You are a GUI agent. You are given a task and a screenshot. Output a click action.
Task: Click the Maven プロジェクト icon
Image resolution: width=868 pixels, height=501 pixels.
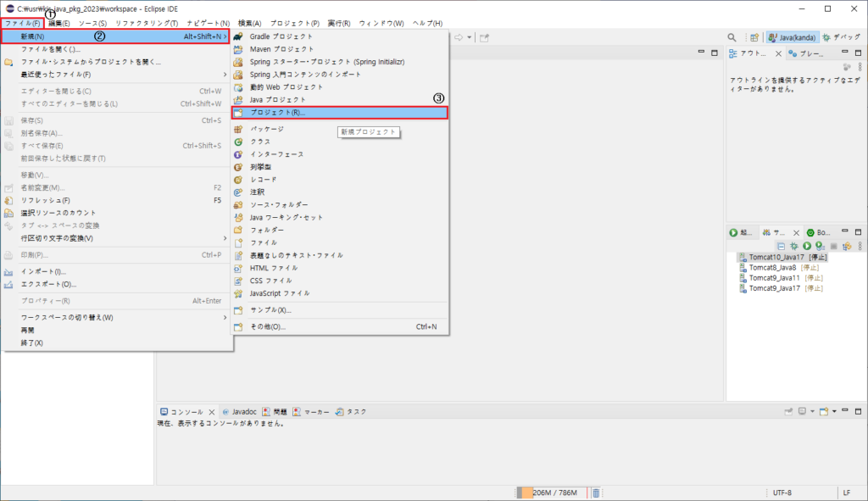tap(238, 49)
